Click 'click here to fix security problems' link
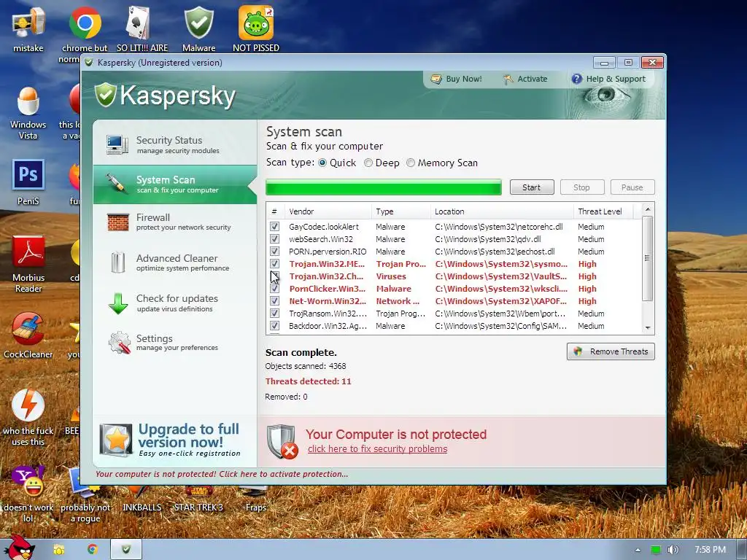Viewport: 747px width, 560px height. point(377,449)
